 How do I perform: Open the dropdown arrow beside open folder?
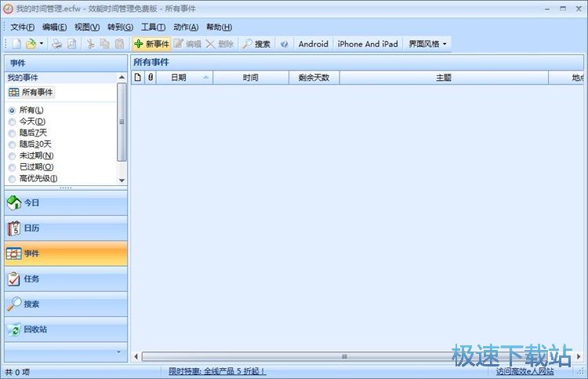(x=42, y=44)
